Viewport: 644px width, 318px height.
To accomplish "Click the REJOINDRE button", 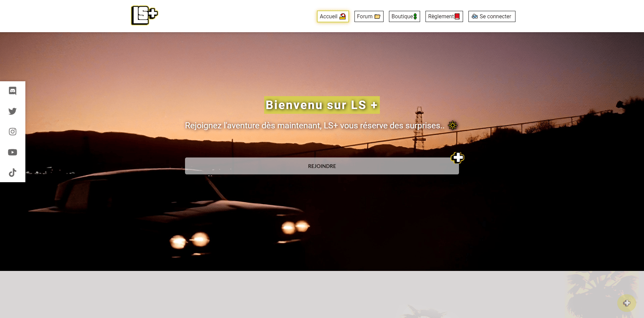I will 322,166.
